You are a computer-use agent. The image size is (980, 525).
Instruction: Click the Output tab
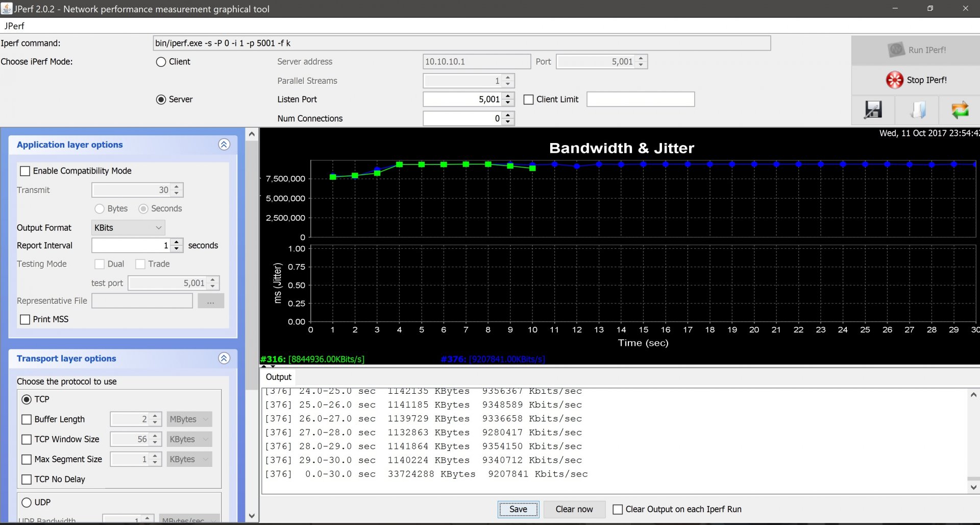(x=278, y=377)
